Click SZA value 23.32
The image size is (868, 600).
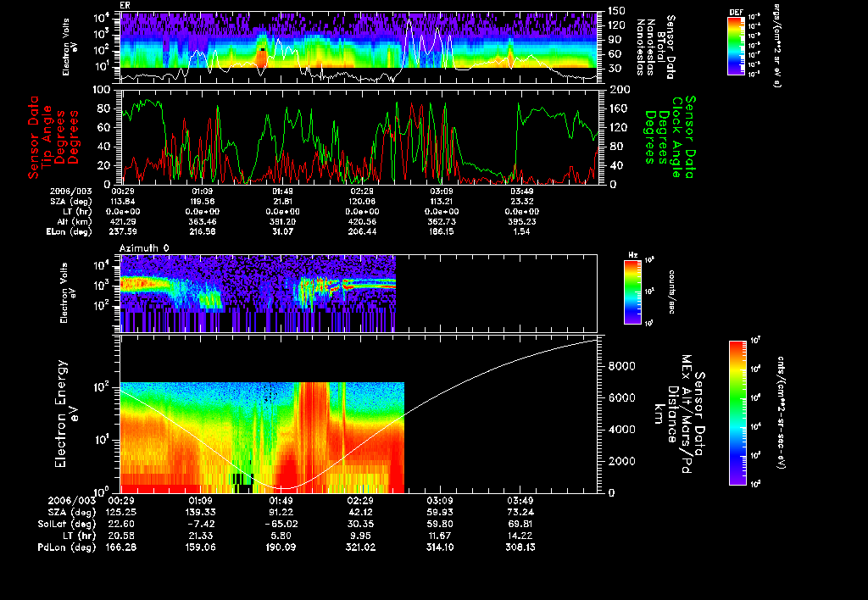click(x=521, y=202)
